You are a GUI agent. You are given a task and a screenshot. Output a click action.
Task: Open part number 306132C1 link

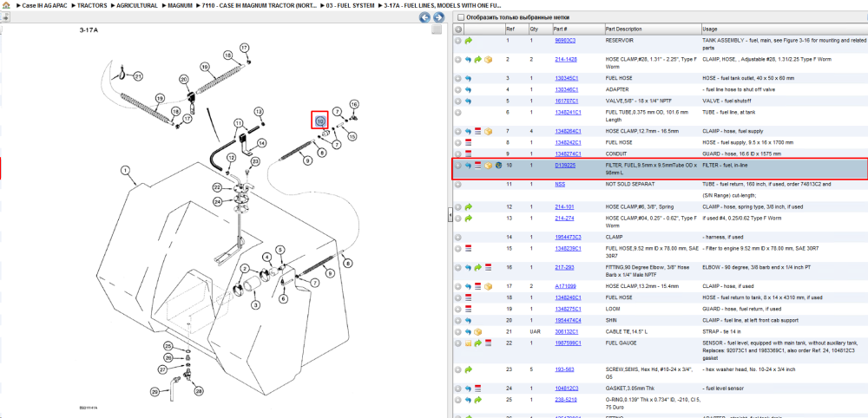(x=566, y=332)
